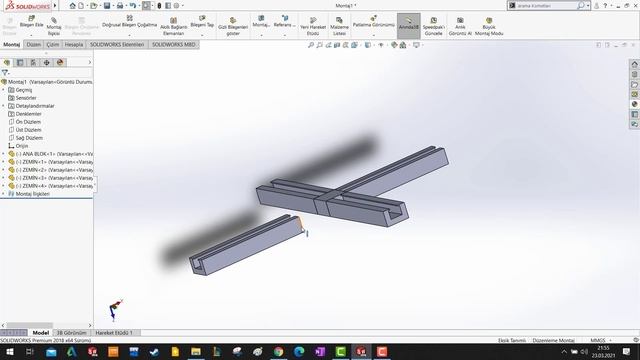Click MMGS unit system in status bar

tap(598, 340)
